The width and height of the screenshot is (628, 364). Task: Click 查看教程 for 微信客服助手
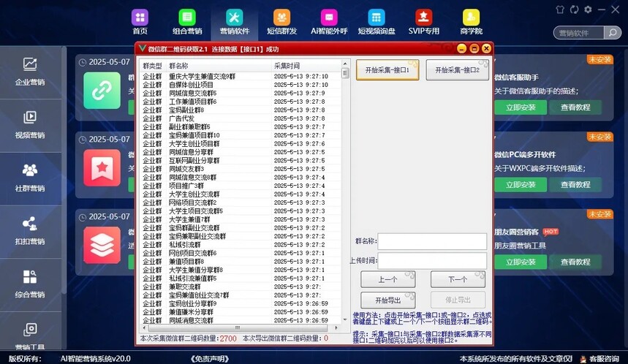(x=575, y=107)
